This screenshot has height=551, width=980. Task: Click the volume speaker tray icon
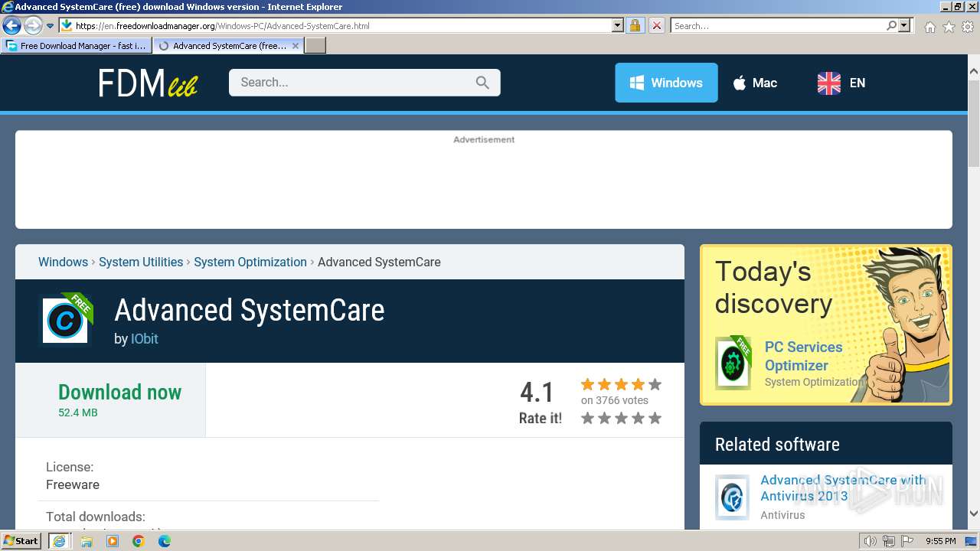pos(871,541)
